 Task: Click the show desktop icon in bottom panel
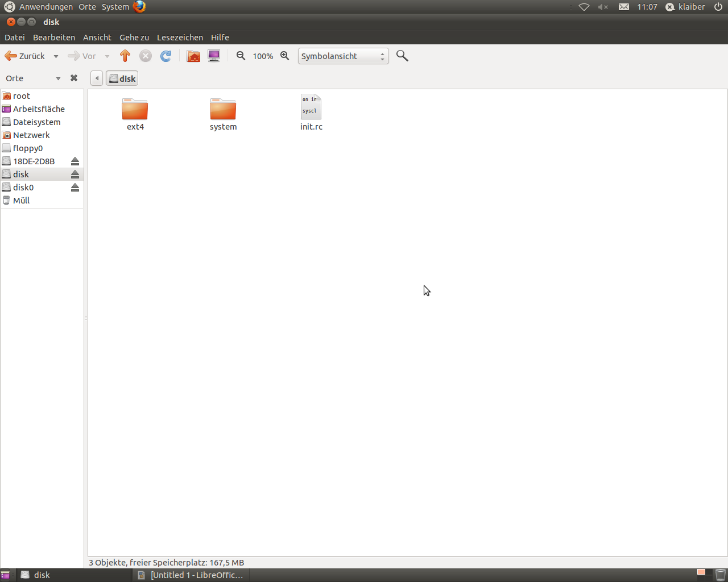tap(5, 575)
